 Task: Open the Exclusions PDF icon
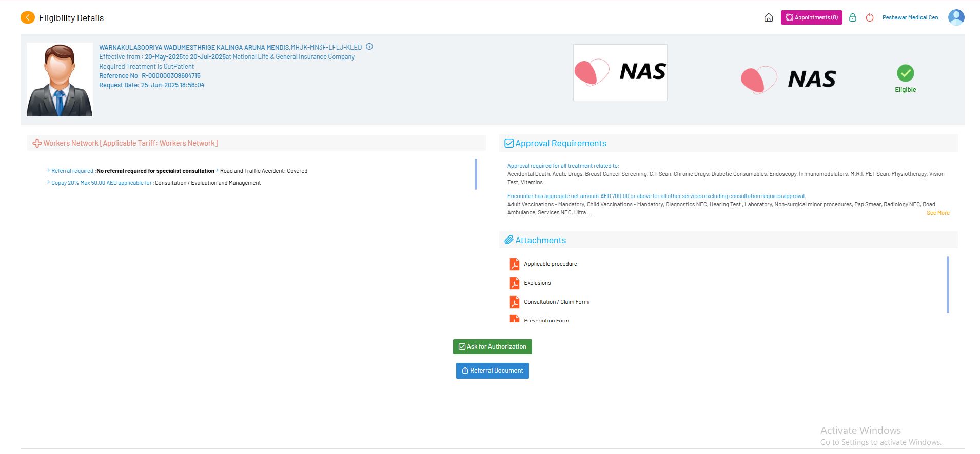pos(514,283)
